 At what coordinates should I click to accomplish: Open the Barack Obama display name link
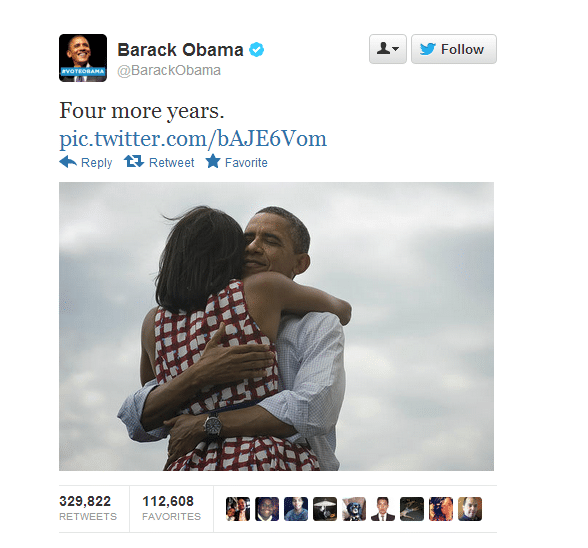click(x=180, y=50)
